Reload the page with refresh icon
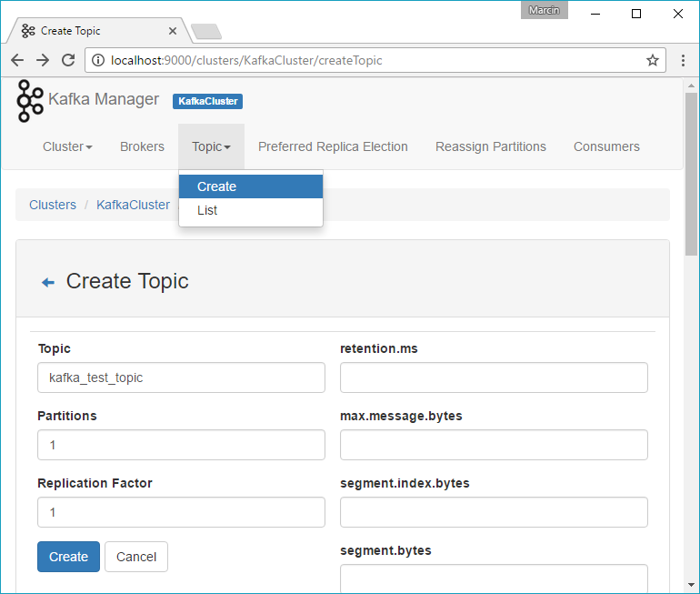This screenshot has width=700, height=594. click(68, 60)
